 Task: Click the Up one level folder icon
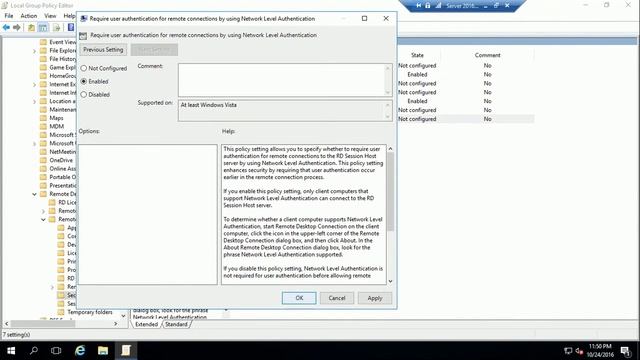(31, 27)
